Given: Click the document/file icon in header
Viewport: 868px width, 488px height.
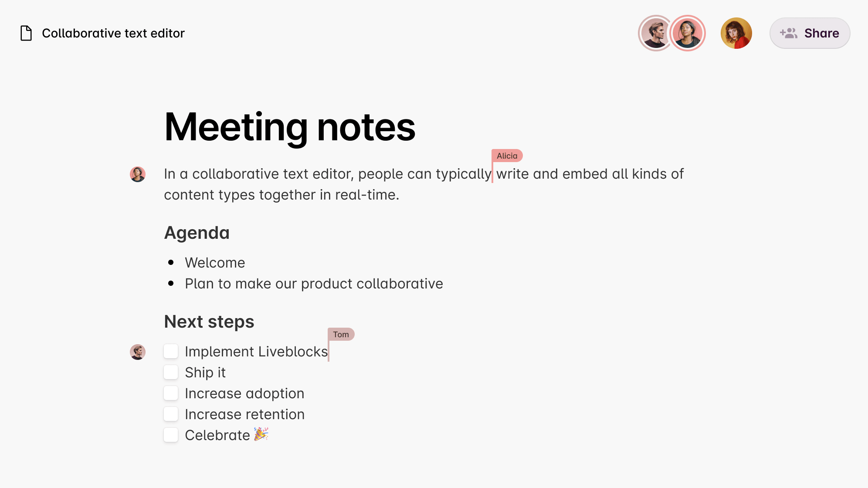Looking at the screenshot, I should pyautogui.click(x=27, y=34).
